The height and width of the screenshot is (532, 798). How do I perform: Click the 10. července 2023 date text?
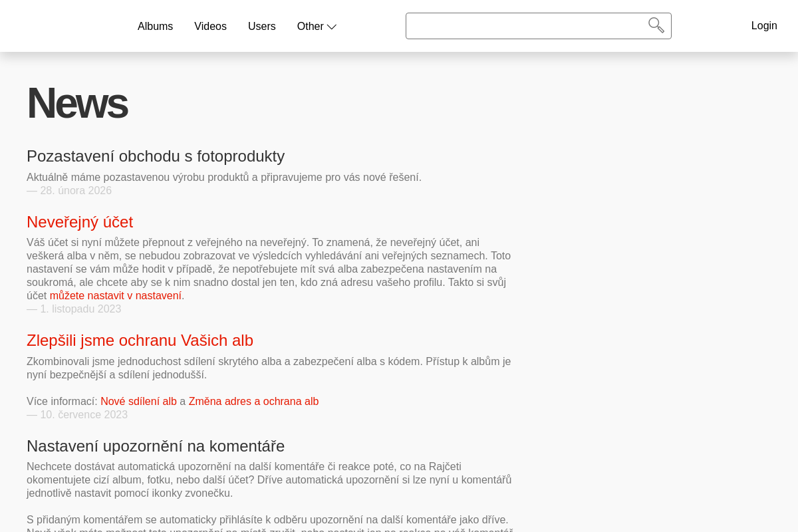(84, 414)
